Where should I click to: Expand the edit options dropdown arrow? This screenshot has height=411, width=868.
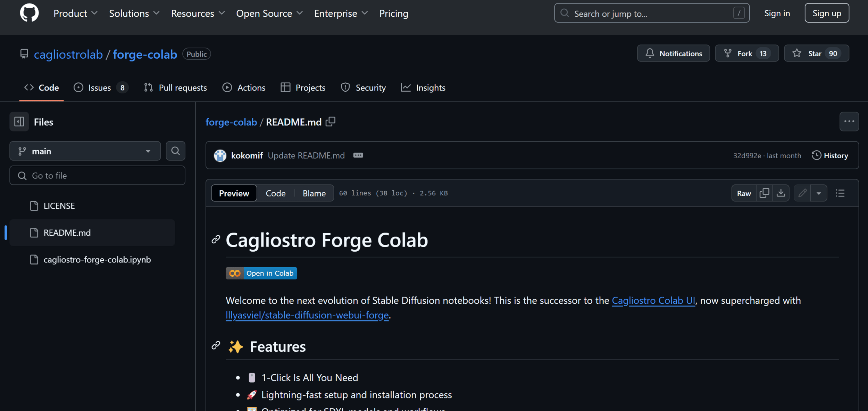[819, 193]
